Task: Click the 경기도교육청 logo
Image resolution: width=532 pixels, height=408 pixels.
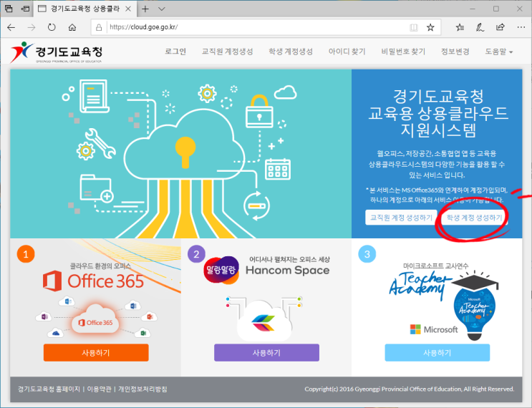Action: tap(57, 52)
